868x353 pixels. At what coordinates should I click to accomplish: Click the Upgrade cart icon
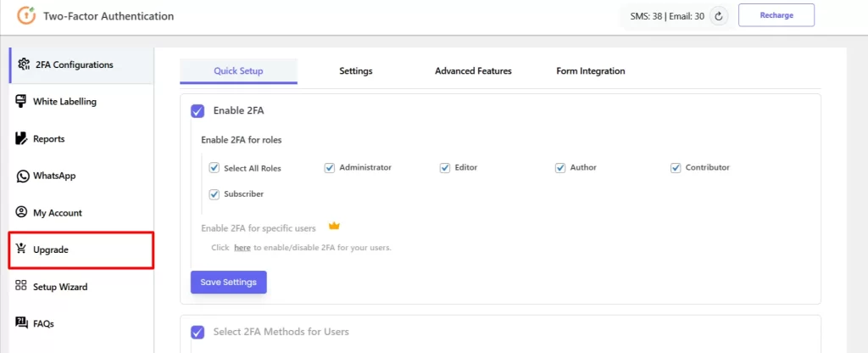coord(21,249)
